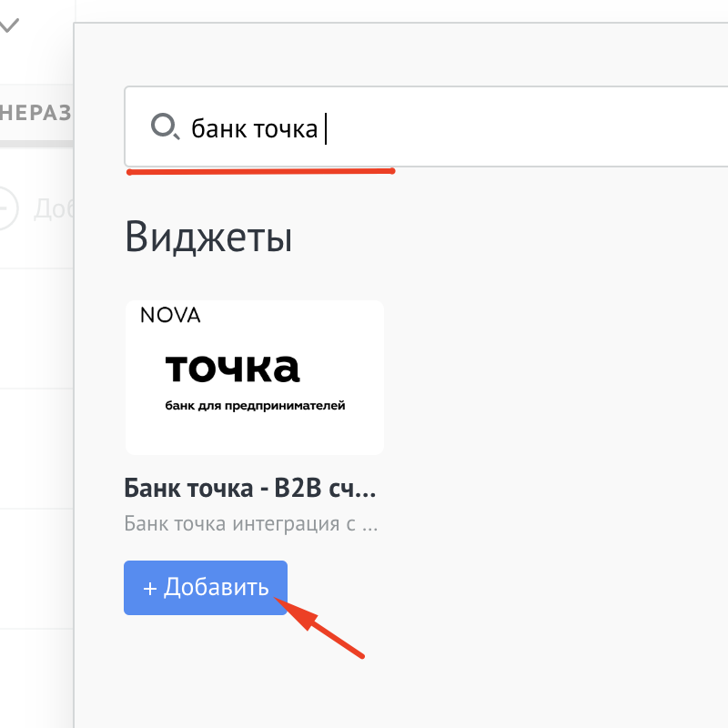Click the description "Банк точка интеграция с"
Image resolution: width=728 pixels, height=728 pixels.
[250, 524]
